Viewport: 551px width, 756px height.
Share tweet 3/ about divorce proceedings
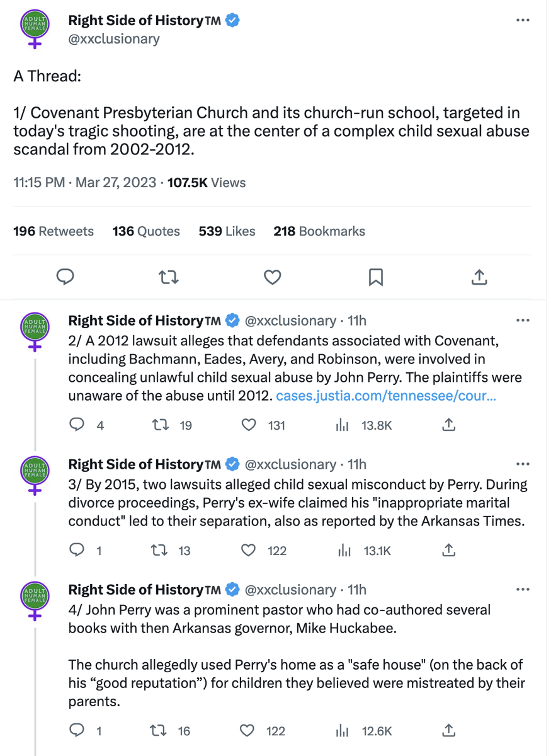[x=448, y=551]
